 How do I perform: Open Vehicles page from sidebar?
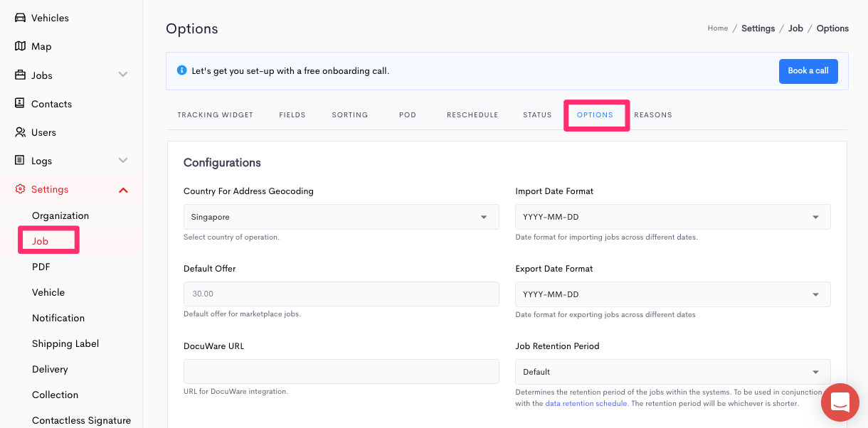point(50,18)
